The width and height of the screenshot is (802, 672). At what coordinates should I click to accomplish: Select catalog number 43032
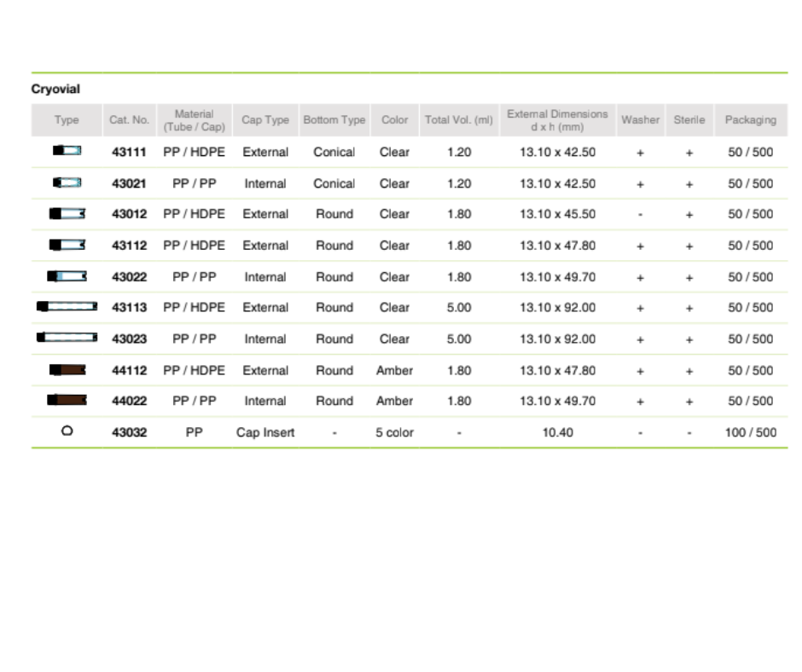pos(130,432)
